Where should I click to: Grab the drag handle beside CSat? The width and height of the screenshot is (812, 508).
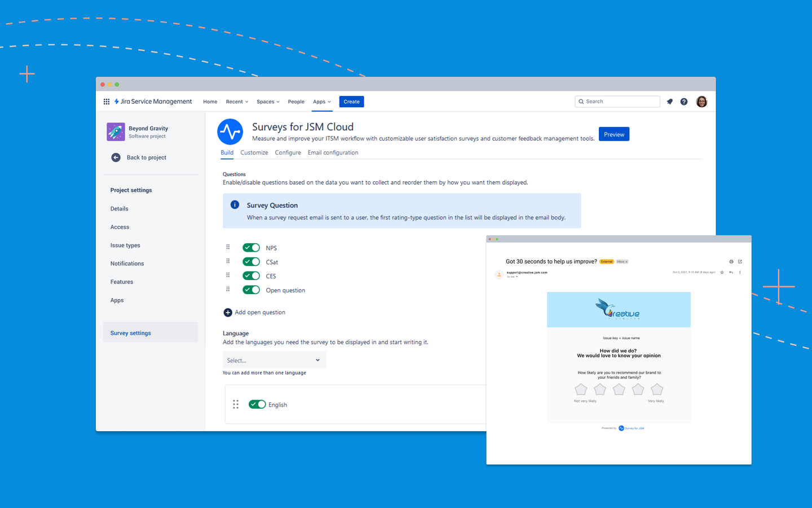(x=228, y=261)
